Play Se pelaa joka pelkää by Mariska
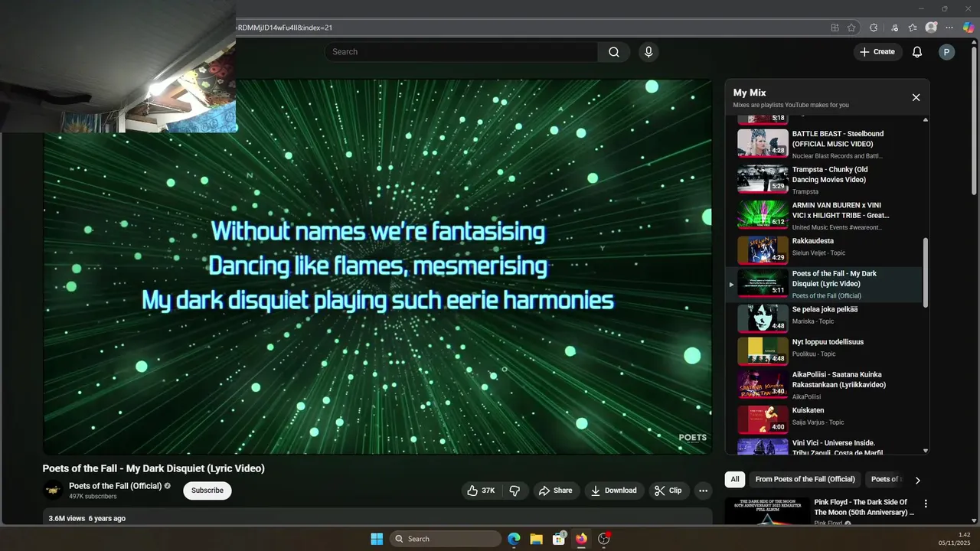The width and height of the screenshot is (980, 551). point(825,318)
